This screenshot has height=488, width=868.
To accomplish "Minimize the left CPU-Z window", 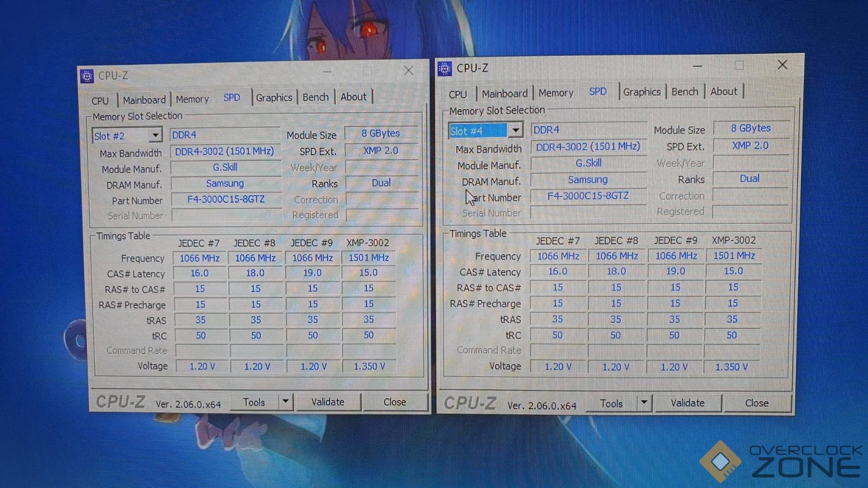I will [327, 72].
